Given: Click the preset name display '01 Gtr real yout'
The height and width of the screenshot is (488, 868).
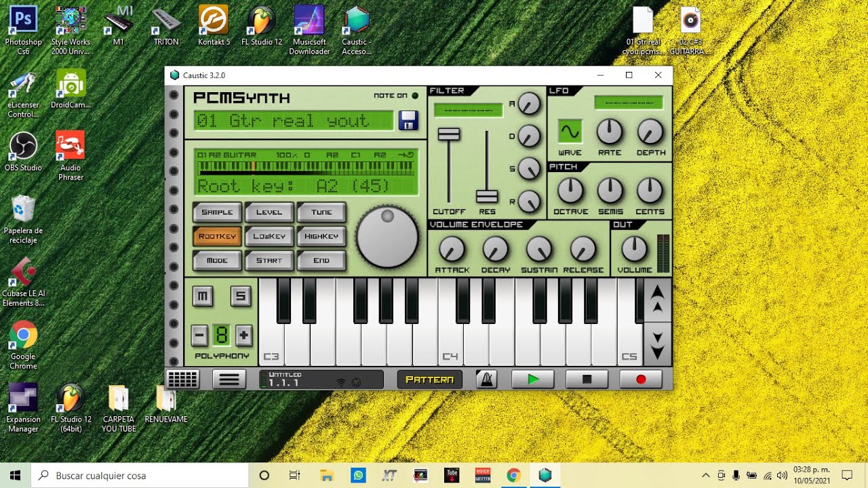Looking at the screenshot, I should [294, 121].
